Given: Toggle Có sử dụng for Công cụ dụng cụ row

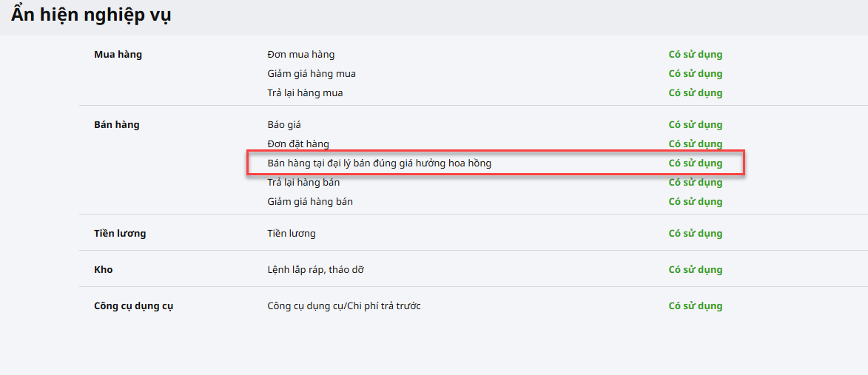Looking at the screenshot, I should [695, 306].
